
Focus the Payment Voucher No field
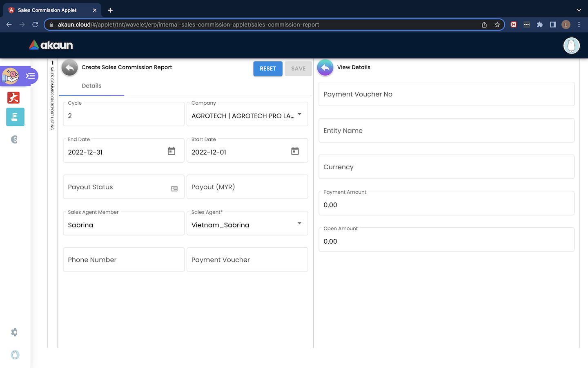[446, 94]
